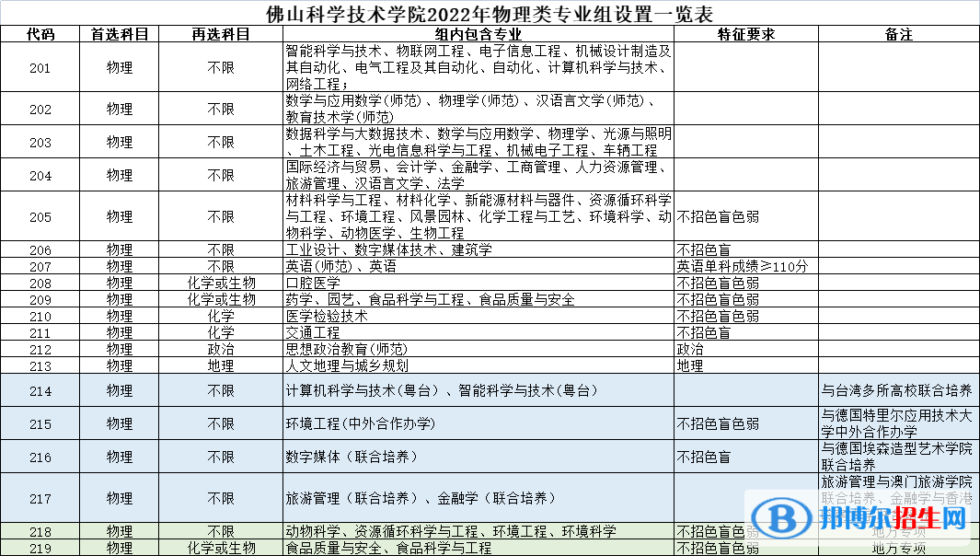Click code cell 207

pyautogui.click(x=40, y=266)
